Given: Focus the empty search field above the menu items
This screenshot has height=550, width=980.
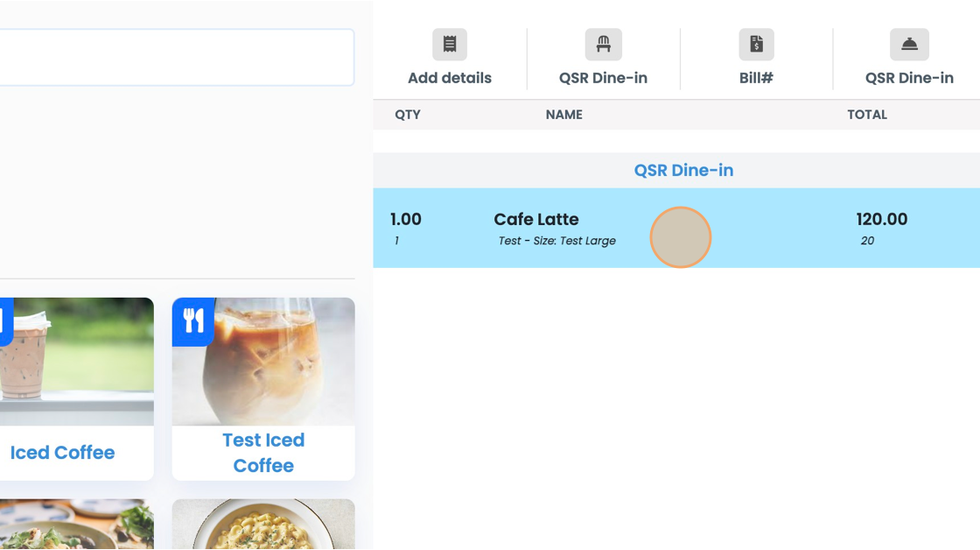Looking at the screenshot, I should click(x=177, y=57).
